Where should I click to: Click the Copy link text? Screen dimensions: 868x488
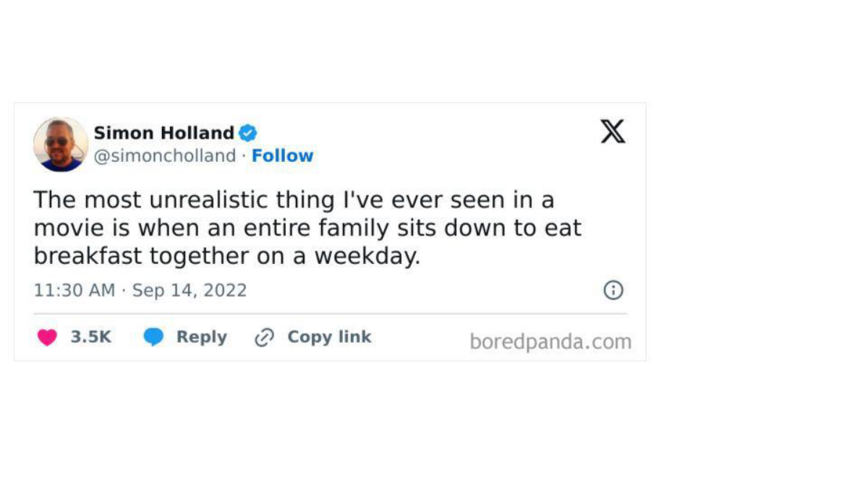(x=329, y=337)
